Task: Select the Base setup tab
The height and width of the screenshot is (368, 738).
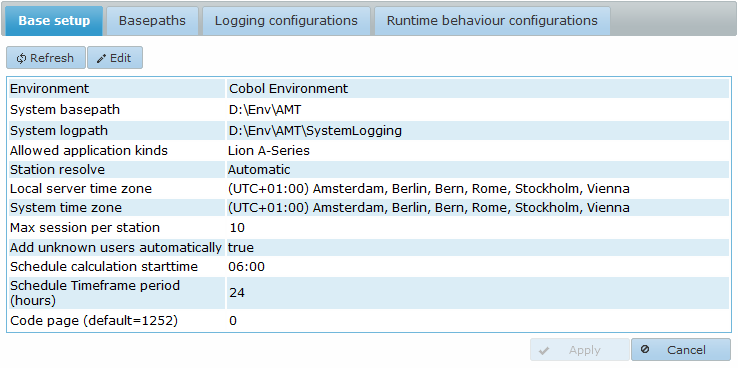Action: [x=54, y=21]
